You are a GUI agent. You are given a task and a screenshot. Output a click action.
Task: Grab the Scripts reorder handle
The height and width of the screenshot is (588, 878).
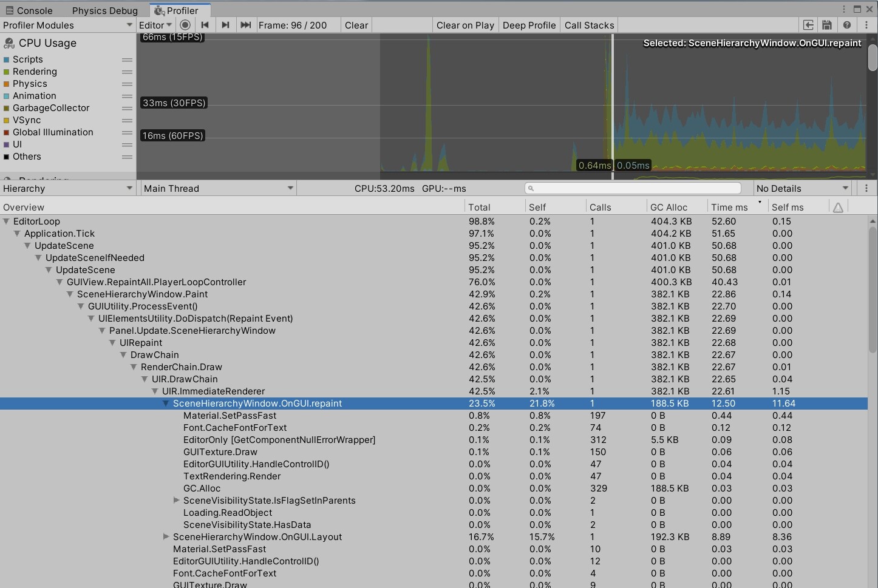(x=127, y=60)
